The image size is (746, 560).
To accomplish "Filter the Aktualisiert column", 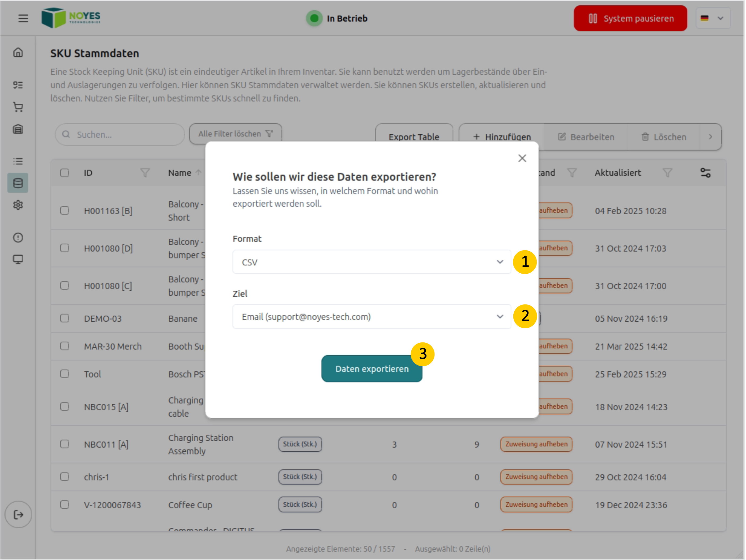I will coord(667,173).
